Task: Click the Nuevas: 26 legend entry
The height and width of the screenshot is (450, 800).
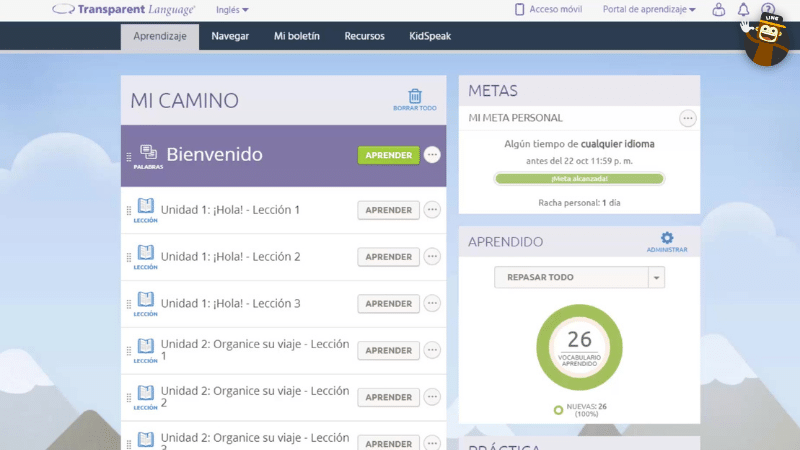Action: tap(581, 410)
